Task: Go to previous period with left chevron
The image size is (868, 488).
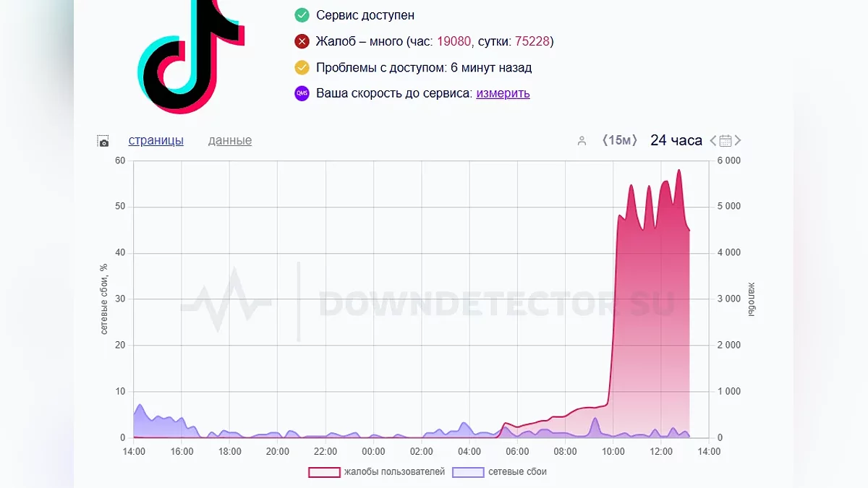Action: (x=713, y=141)
